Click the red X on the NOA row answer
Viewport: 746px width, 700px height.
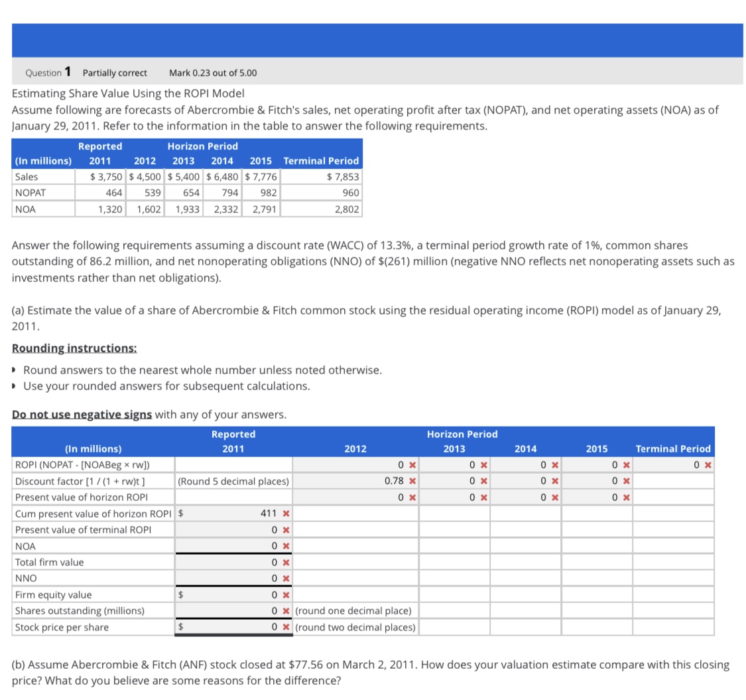coord(285,547)
